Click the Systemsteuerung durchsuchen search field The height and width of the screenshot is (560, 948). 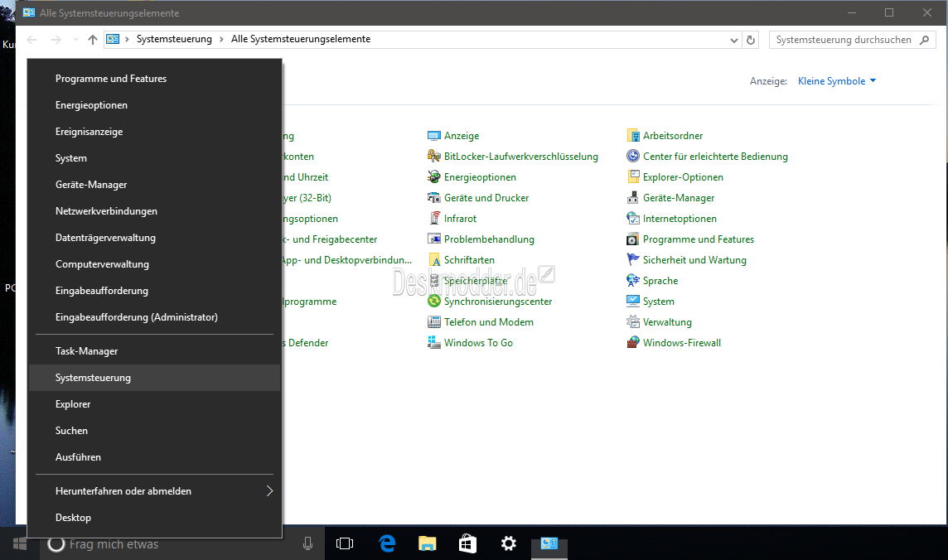tap(844, 40)
